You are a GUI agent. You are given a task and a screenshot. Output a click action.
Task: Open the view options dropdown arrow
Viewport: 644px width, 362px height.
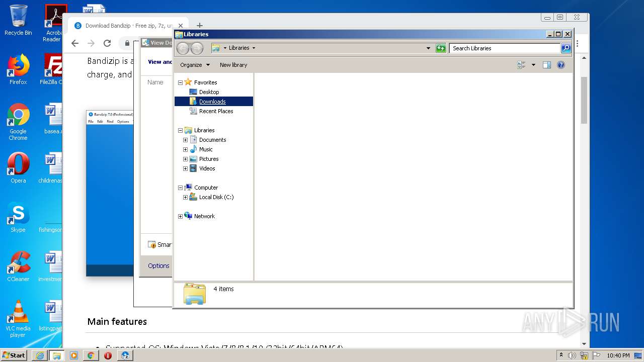[x=533, y=65]
